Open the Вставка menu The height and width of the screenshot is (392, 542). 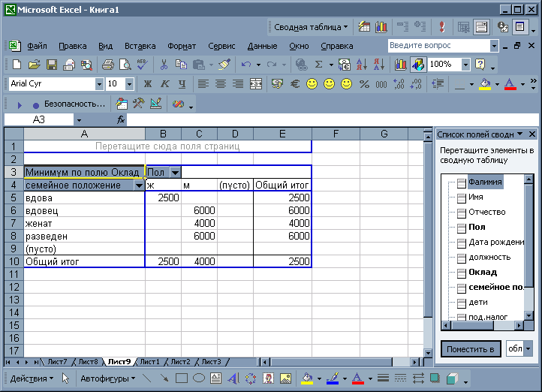pyautogui.click(x=140, y=46)
